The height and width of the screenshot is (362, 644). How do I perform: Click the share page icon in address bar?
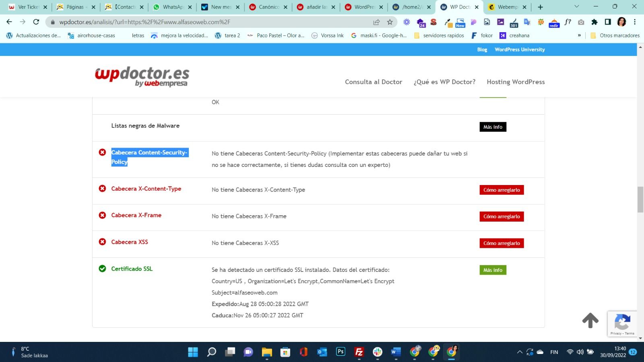pos(376,22)
